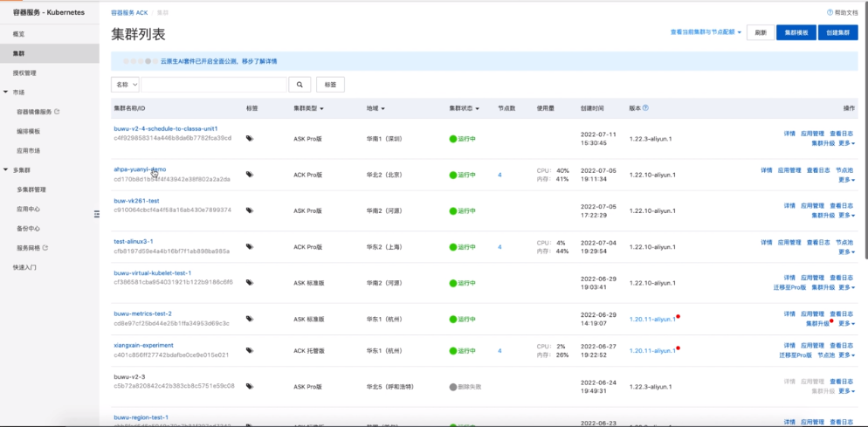The width and height of the screenshot is (868, 427).
Task: Click 详情 for buw-vk261-test
Action: 789,205
